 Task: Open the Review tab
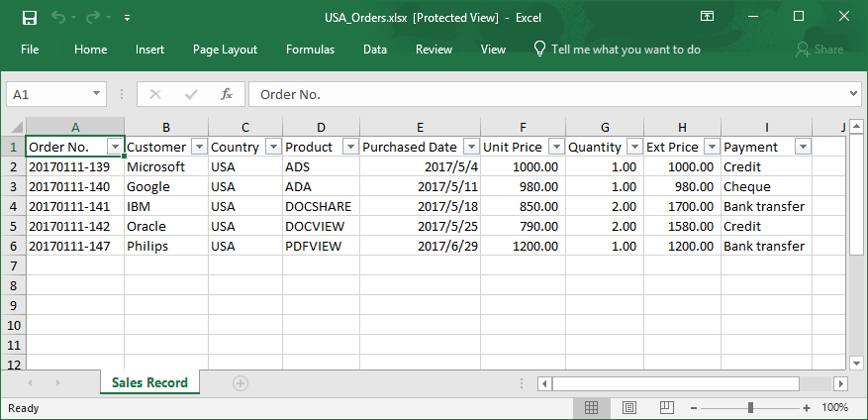click(434, 50)
